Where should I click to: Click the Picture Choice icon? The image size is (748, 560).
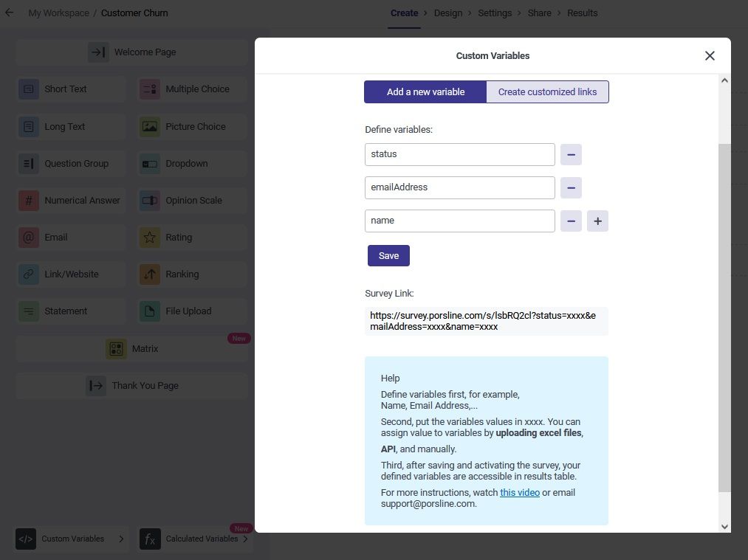(x=150, y=127)
